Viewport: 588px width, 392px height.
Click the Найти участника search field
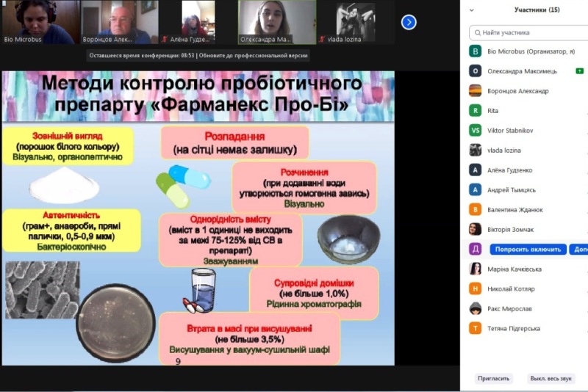[x=528, y=32]
